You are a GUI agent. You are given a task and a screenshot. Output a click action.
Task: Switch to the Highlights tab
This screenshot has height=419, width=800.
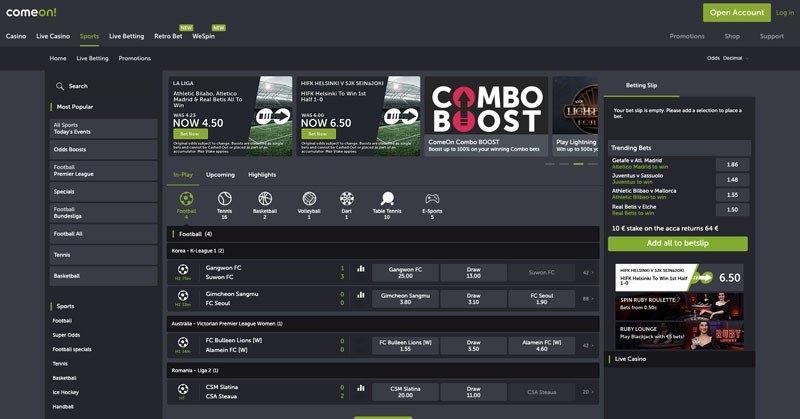coord(262,175)
